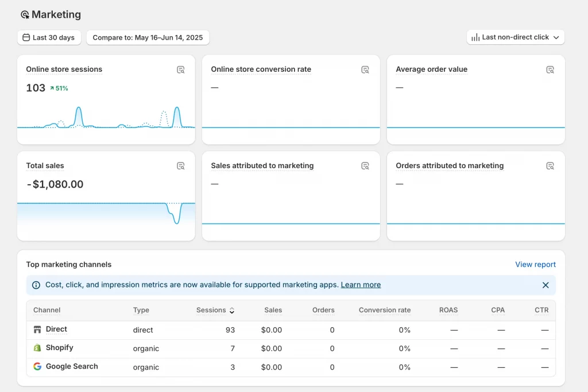Open the report icon on the Online store sessions card

point(180,69)
